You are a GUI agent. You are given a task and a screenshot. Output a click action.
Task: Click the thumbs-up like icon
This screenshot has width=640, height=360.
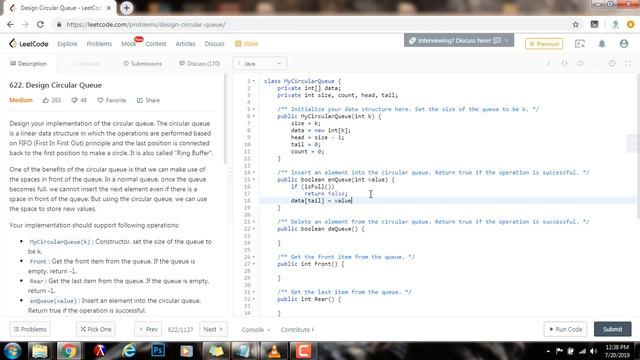46,100
